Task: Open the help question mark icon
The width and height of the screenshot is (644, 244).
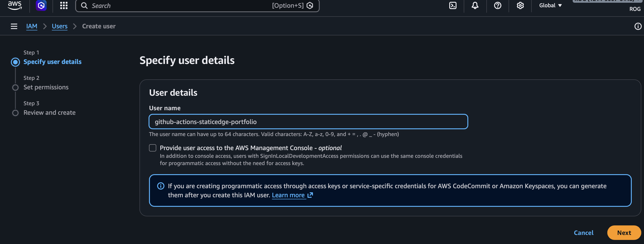Action: 497,5
